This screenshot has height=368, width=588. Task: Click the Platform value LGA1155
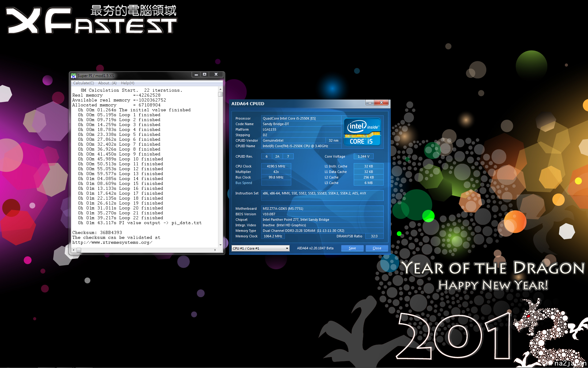tap(301, 129)
